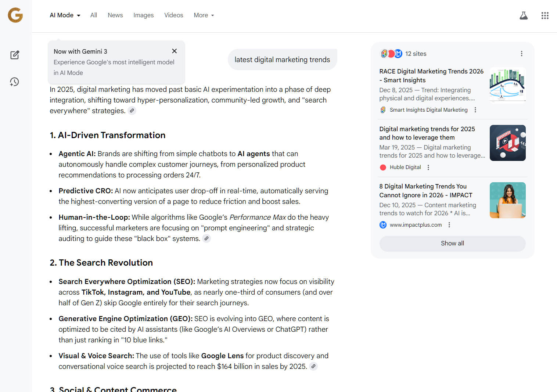The height and width of the screenshot is (392, 557).
Task: Open options menu for 12 sites panel
Action: pyautogui.click(x=521, y=54)
